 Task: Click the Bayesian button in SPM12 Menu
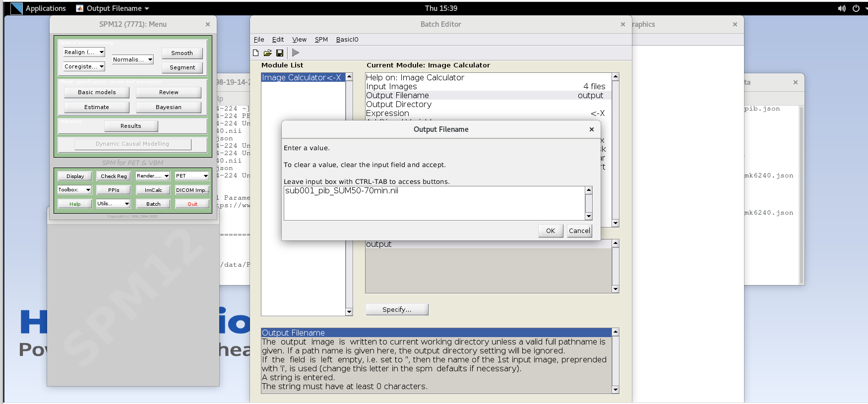169,107
